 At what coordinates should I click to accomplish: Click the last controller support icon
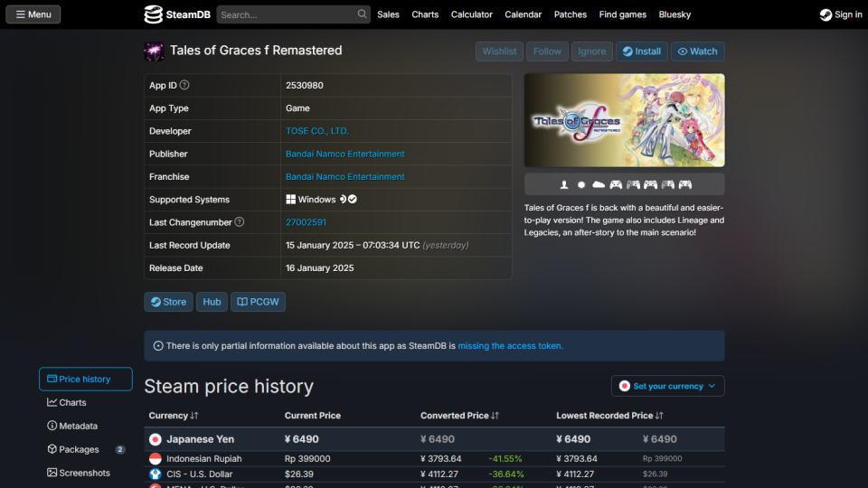point(685,184)
